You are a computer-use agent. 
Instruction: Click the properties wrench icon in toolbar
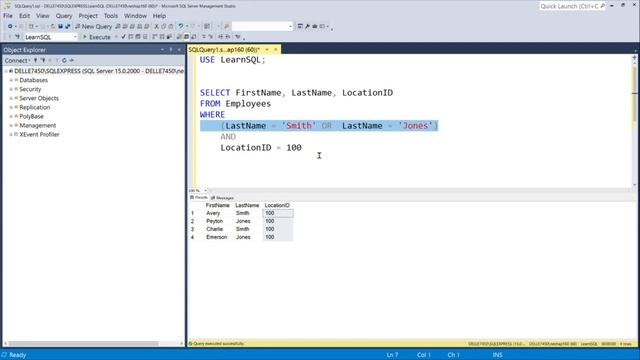(307, 26)
